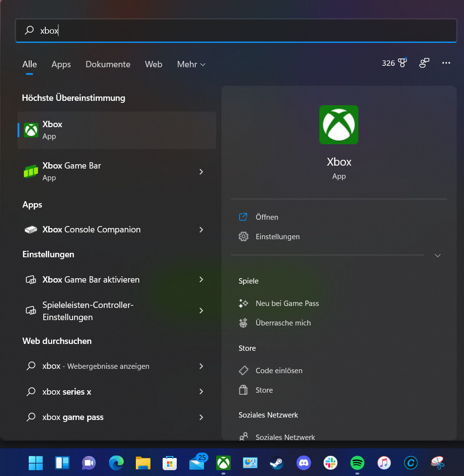
Task: Expand xbox game pass arrow
Action: click(x=201, y=417)
